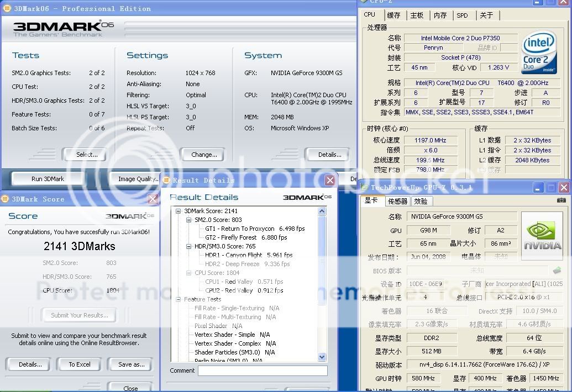Click the result tree scrollbar thumb
Screen dimensions: 572x392
coord(322,260)
